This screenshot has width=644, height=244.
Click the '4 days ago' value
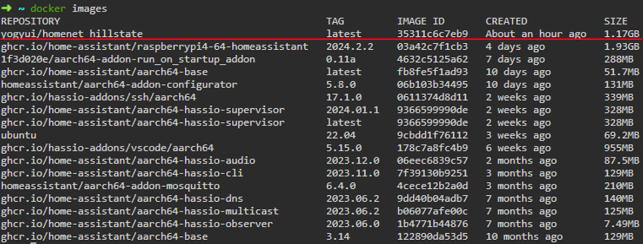click(515, 47)
